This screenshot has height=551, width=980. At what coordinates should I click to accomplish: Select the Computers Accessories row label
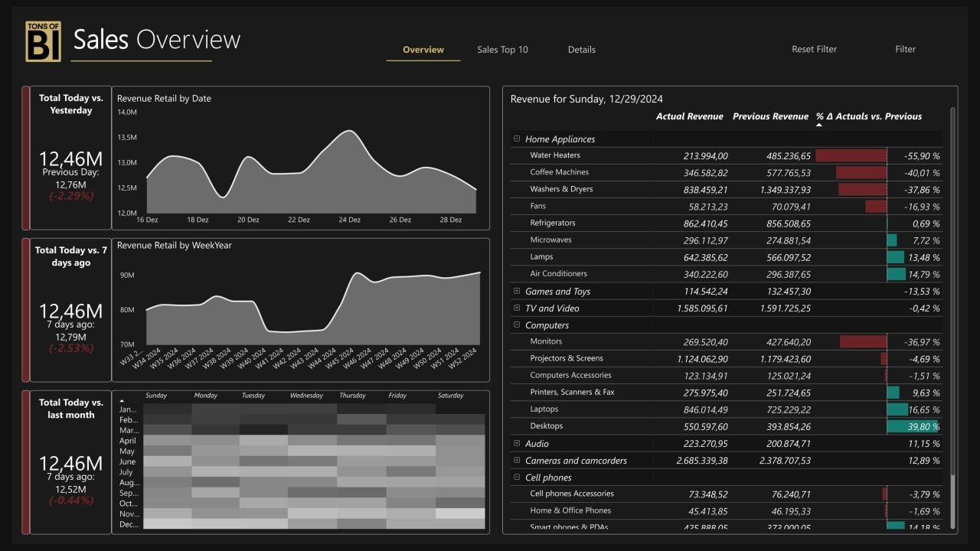pos(570,375)
